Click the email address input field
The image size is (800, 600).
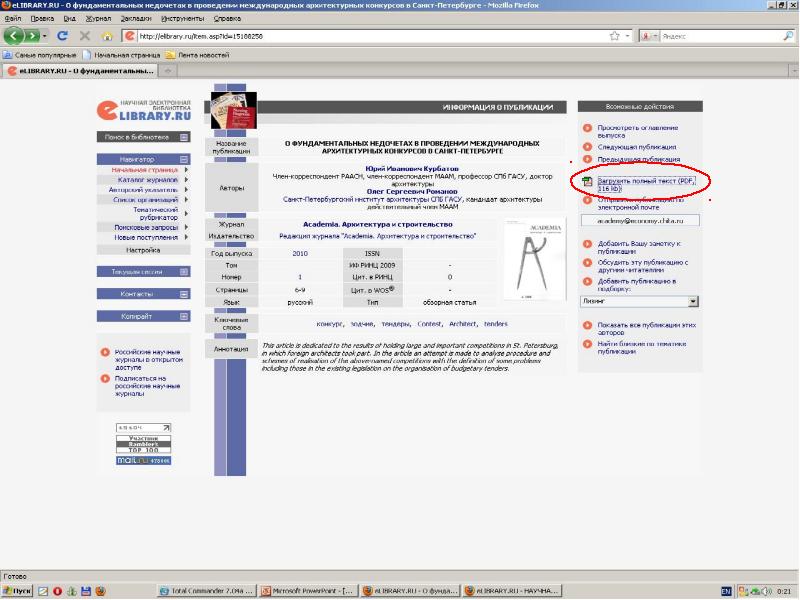point(640,221)
